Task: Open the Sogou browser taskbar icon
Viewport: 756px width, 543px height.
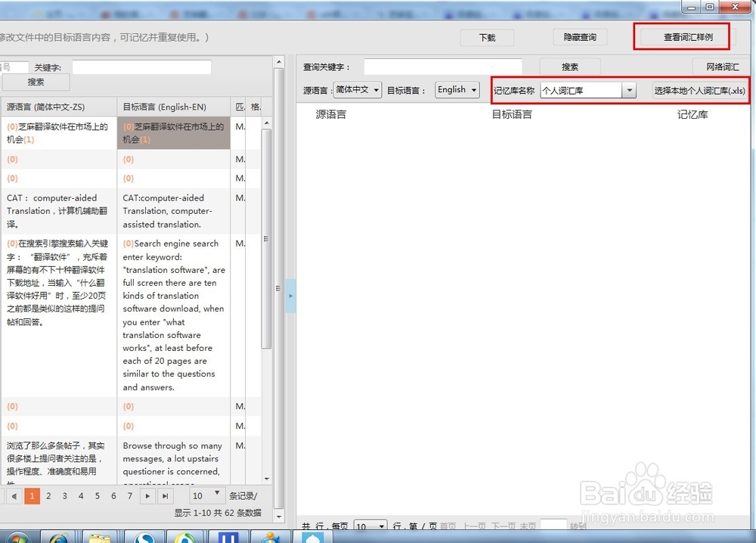Action: (x=143, y=537)
